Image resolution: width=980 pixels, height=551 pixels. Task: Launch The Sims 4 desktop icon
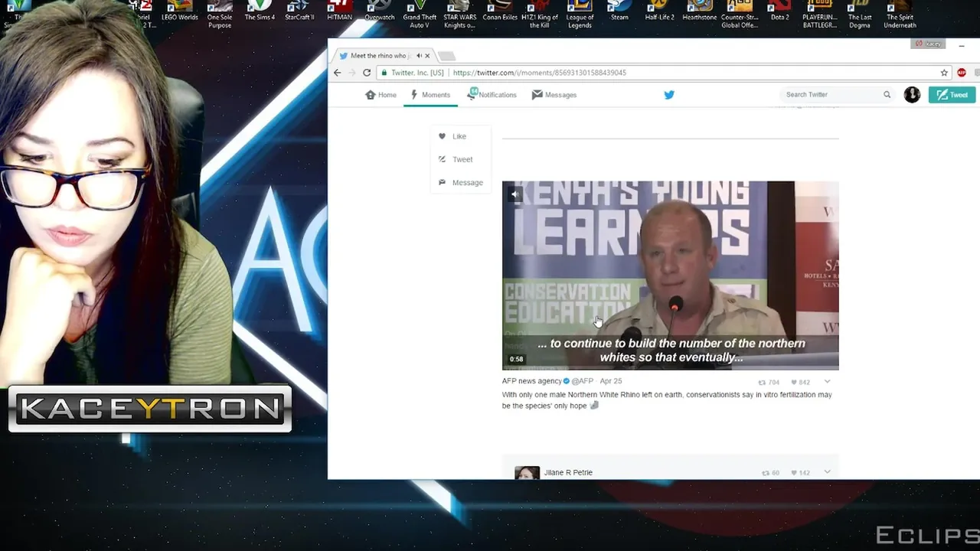[260, 11]
